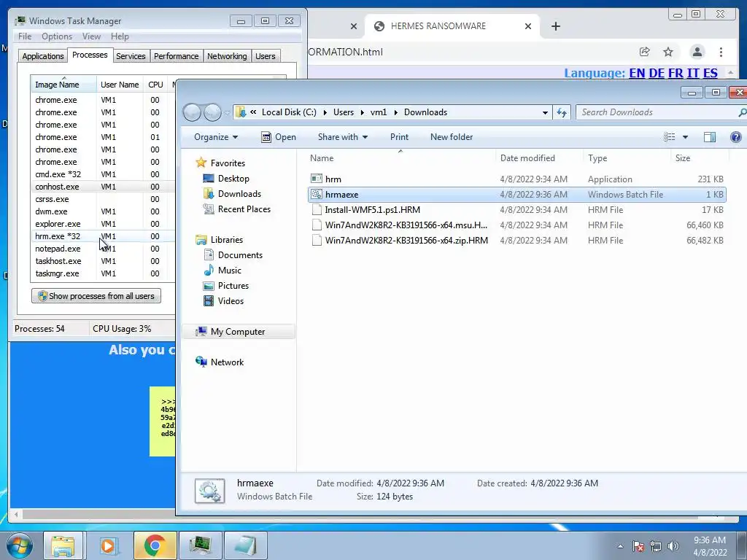The image size is (747, 560).
Task: Click the address bar folder icon
Action: pos(241,112)
